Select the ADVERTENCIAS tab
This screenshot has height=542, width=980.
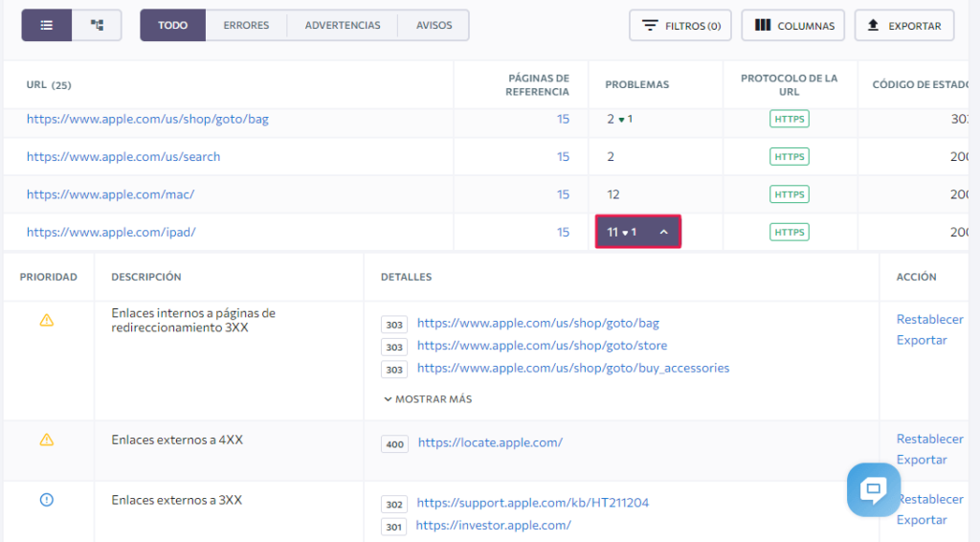pos(343,25)
